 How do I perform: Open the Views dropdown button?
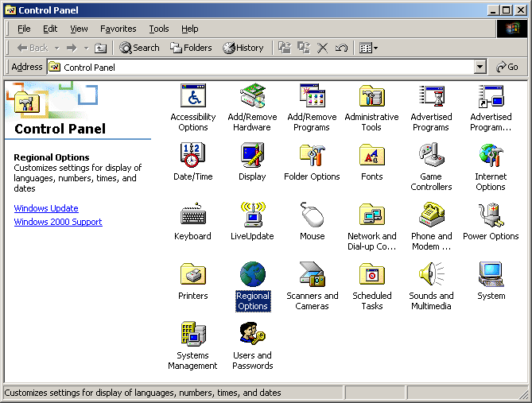click(368, 48)
